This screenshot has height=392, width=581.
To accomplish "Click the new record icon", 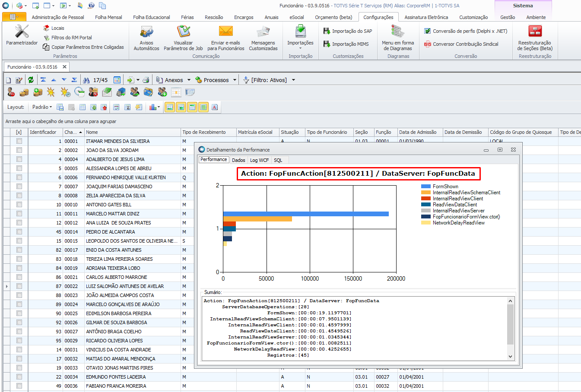I will click(x=9, y=80).
